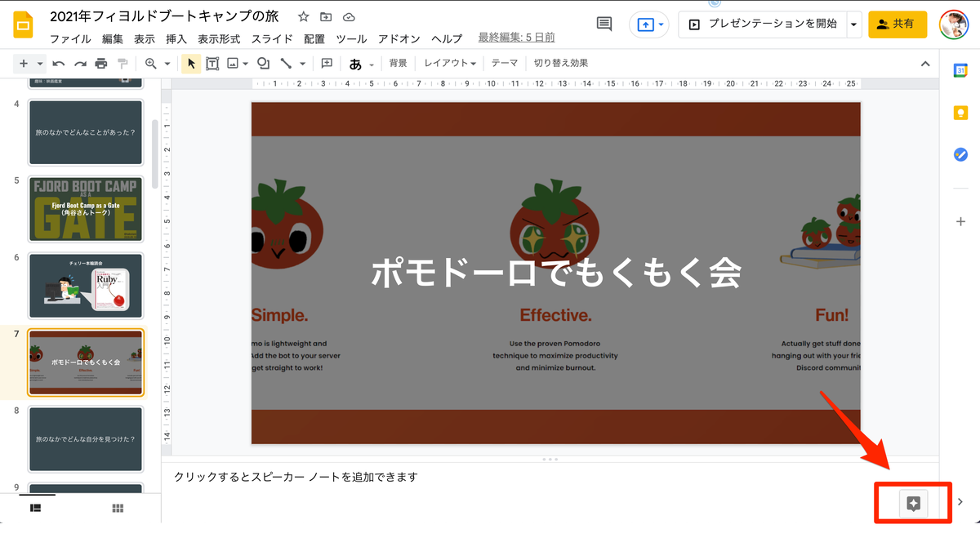980x538 pixels.
Task: Open the 編集 menu
Action: point(113,38)
